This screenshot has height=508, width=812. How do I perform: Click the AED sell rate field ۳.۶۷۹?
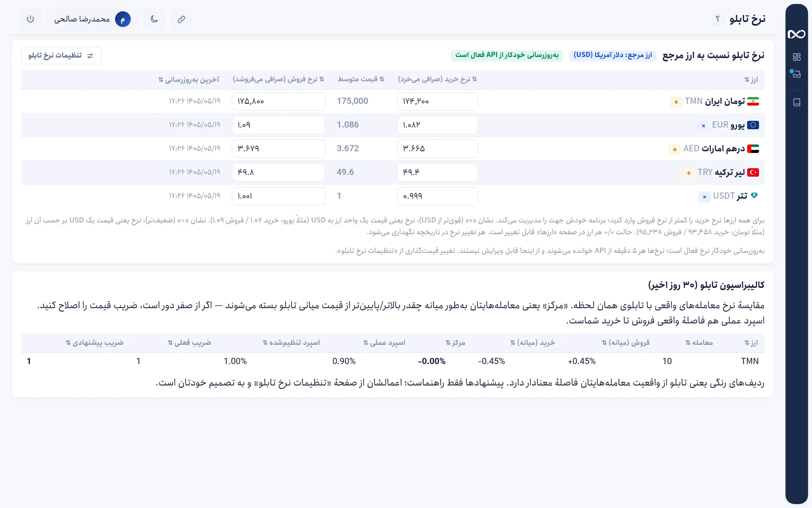click(279, 149)
